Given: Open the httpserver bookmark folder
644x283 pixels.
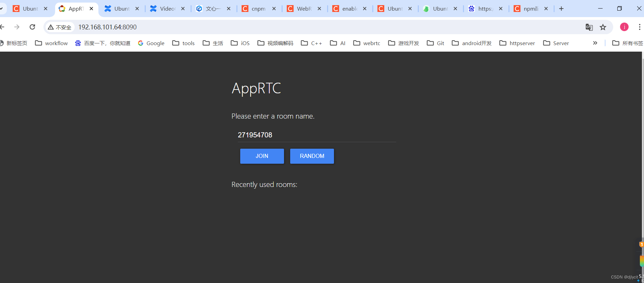Looking at the screenshot, I should point(517,43).
